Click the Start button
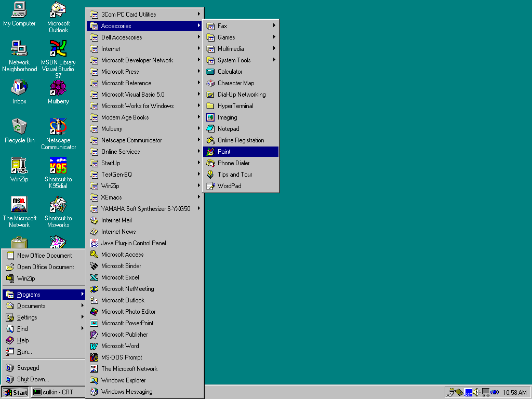532x399 pixels. (15, 393)
